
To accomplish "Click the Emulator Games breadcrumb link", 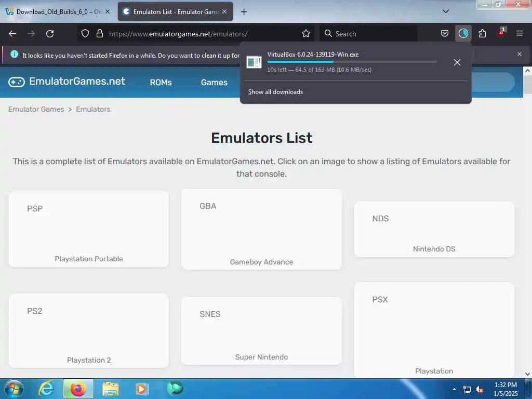I will (36, 109).
